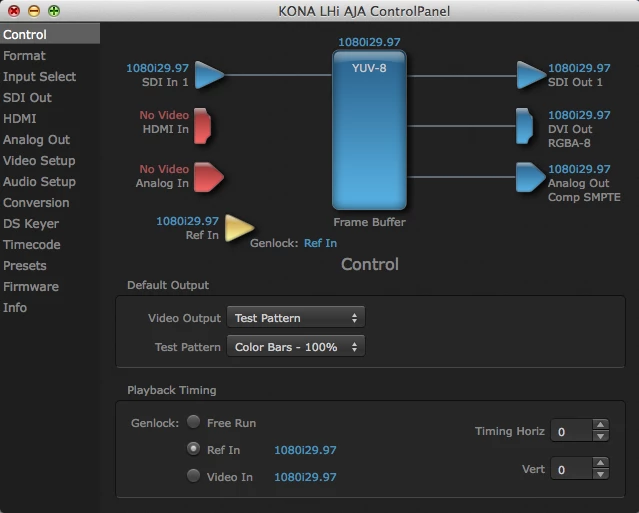Click the 1080i29.97 format above Frame Buffer
The width and height of the screenshot is (639, 513).
(369, 42)
